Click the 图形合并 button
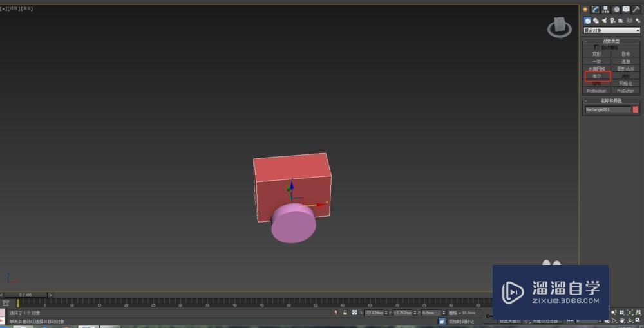 [x=625, y=68]
